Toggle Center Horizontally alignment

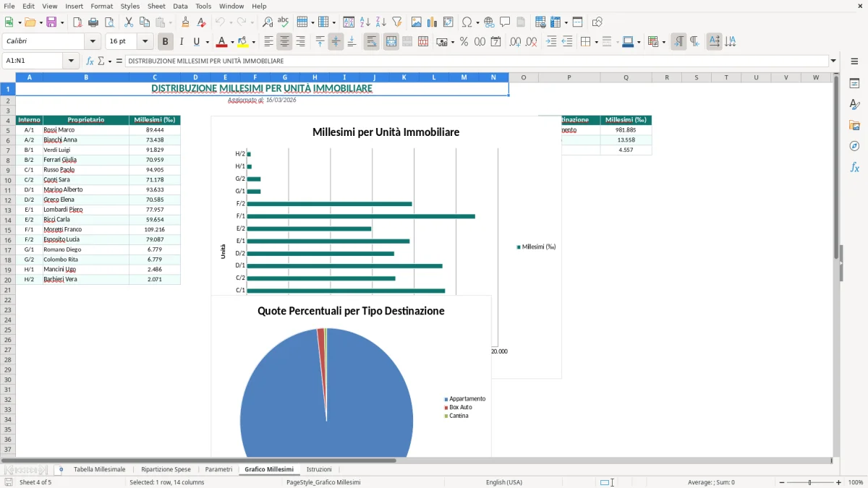285,42
